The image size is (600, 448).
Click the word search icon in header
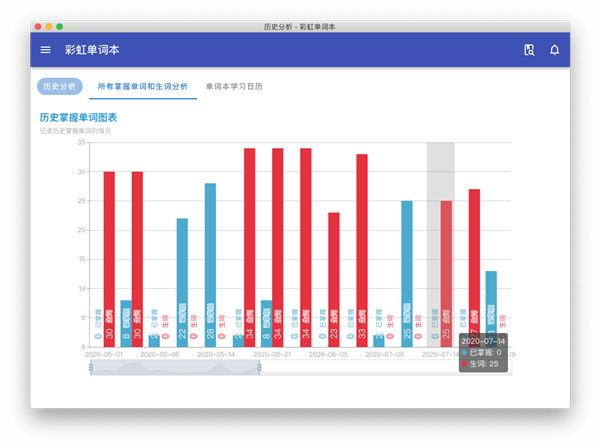(x=529, y=50)
